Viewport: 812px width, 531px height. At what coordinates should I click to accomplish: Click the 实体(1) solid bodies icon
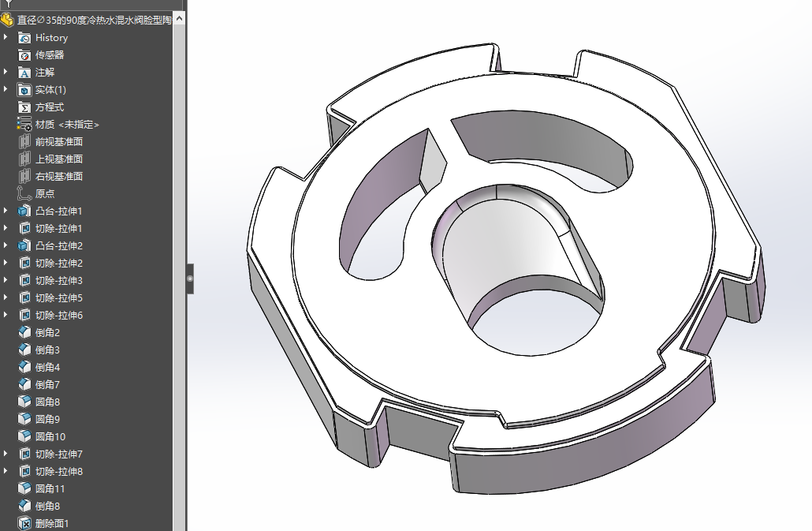click(x=24, y=90)
